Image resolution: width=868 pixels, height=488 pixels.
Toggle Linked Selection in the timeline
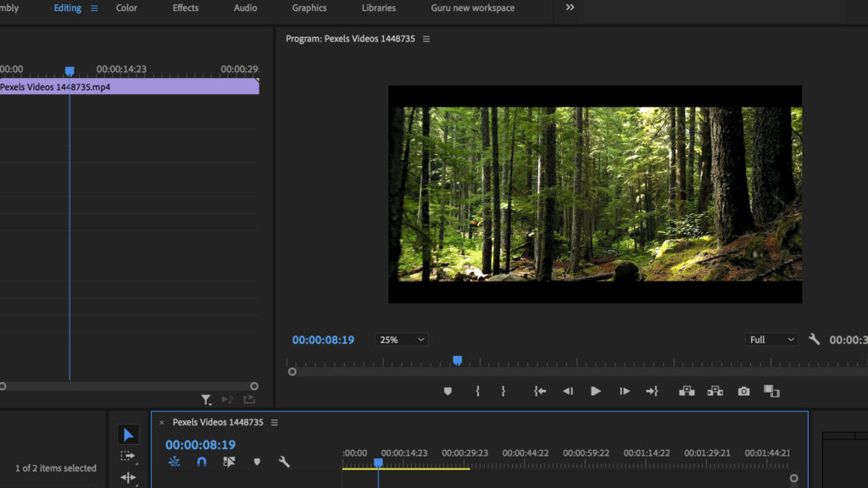230,462
